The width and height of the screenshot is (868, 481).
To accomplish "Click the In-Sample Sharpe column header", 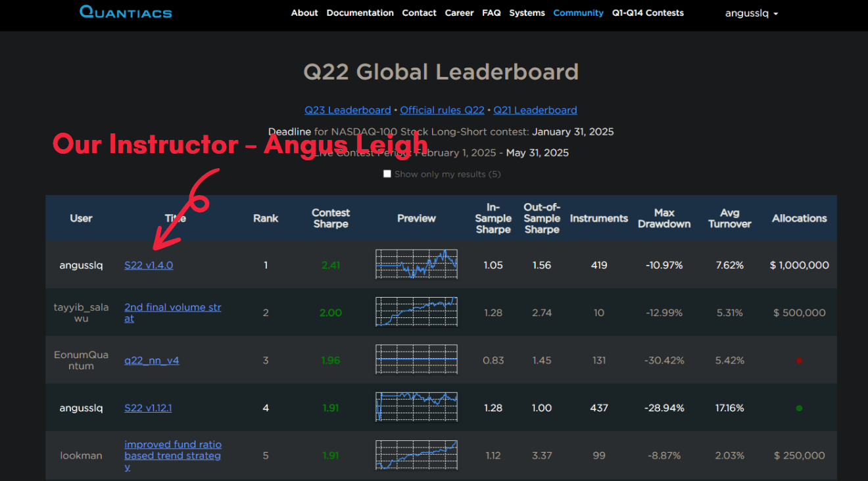I will coord(493,218).
